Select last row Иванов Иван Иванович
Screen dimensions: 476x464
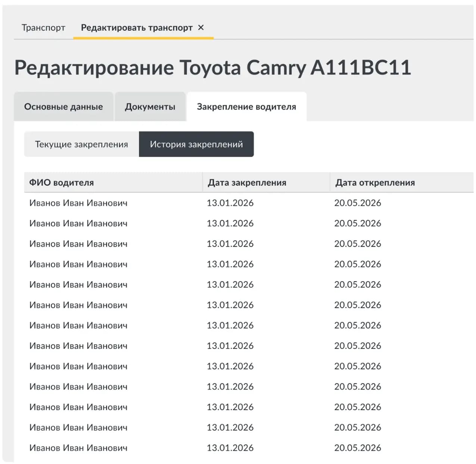(78, 448)
